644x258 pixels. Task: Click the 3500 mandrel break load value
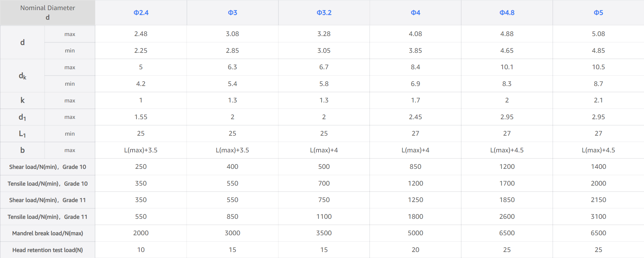click(324, 233)
